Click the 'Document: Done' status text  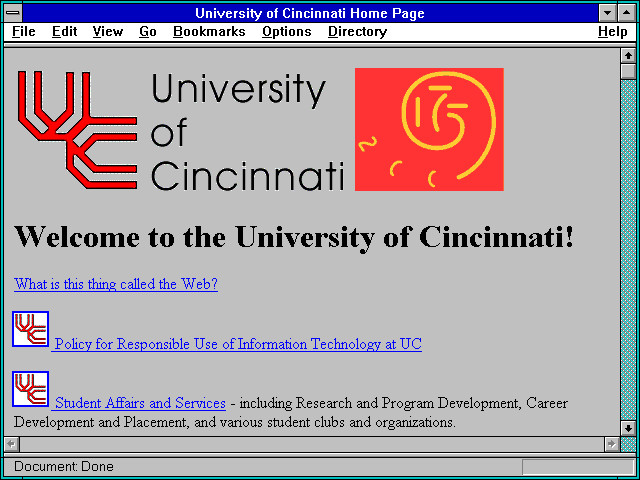(64, 466)
